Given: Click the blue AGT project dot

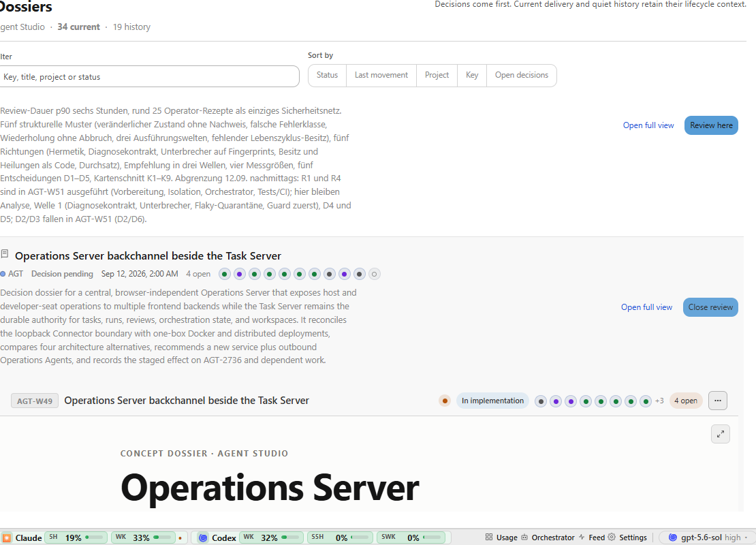Looking at the screenshot, I should (x=3, y=274).
